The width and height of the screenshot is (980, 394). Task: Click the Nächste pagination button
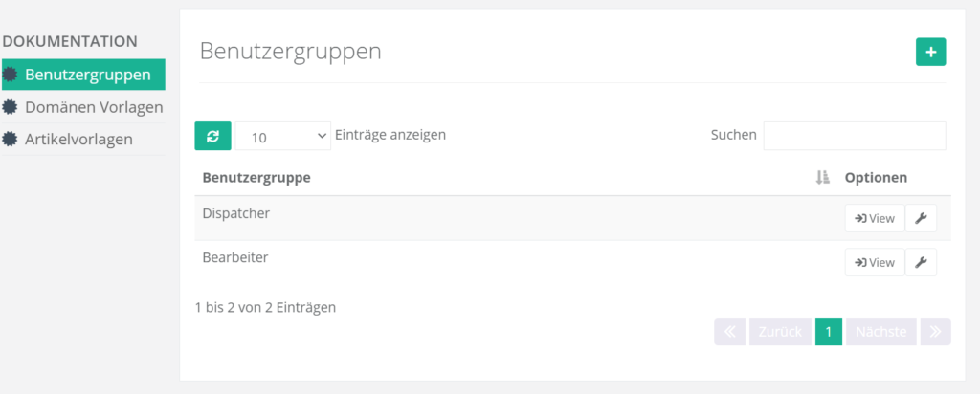click(880, 332)
